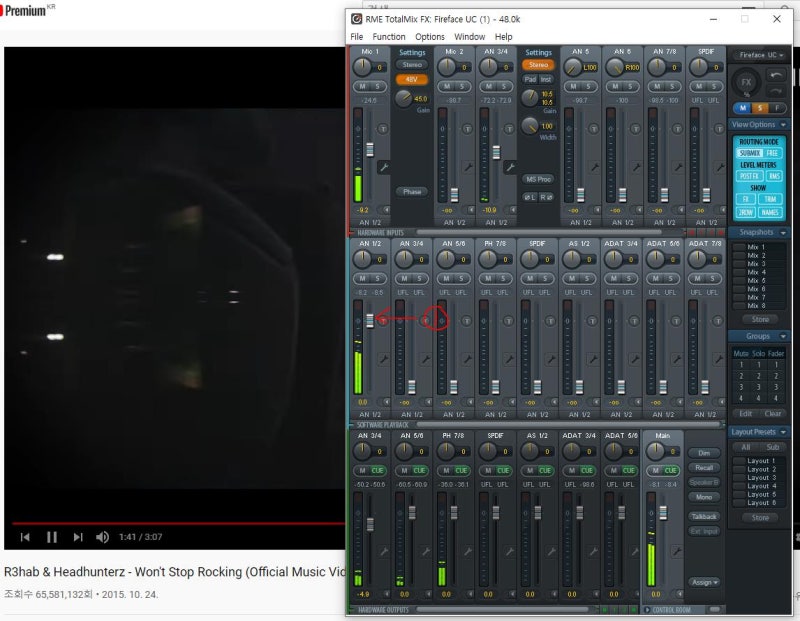This screenshot has width=800, height=621.
Task: Open settings wrench on Mic 1 channel
Action: [384, 167]
